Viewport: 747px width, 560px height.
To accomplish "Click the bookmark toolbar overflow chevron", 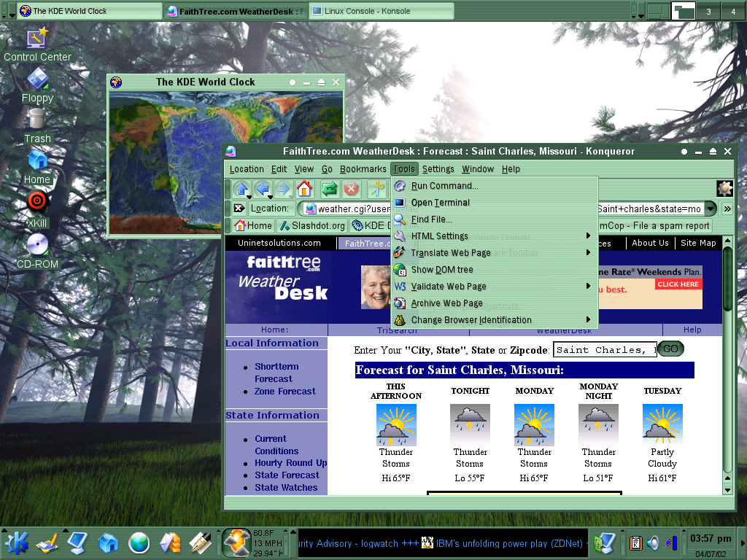I will pyautogui.click(x=727, y=209).
